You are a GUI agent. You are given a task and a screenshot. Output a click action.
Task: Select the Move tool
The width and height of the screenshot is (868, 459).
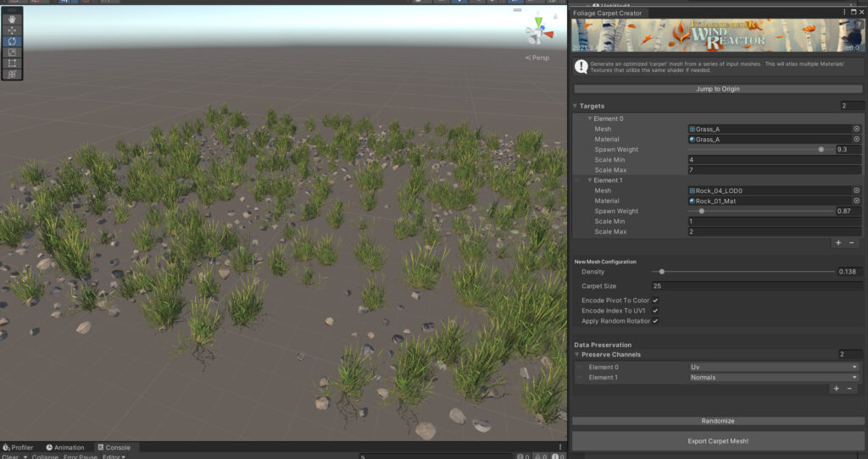[13, 30]
